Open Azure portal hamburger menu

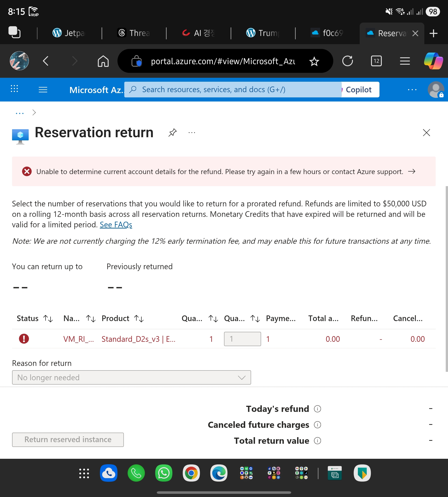43,90
